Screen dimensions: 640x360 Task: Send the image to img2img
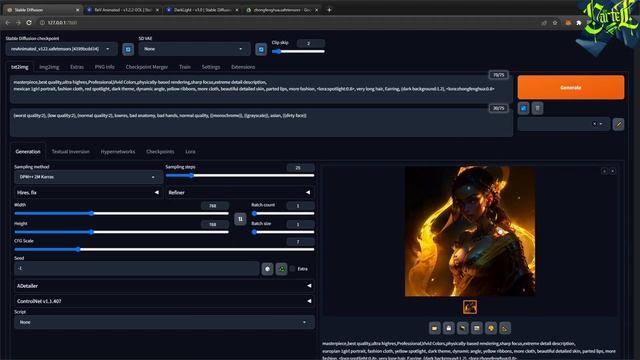point(477,328)
